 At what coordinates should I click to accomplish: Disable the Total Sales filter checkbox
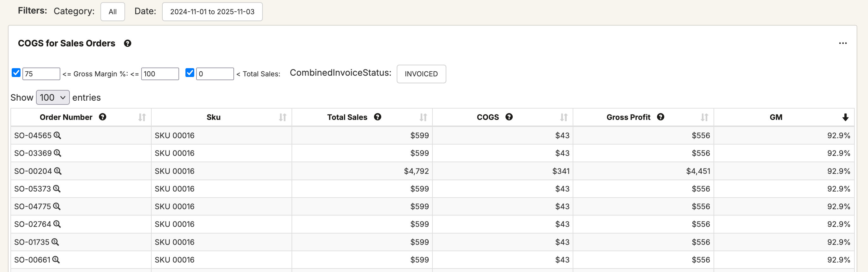tap(190, 73)
